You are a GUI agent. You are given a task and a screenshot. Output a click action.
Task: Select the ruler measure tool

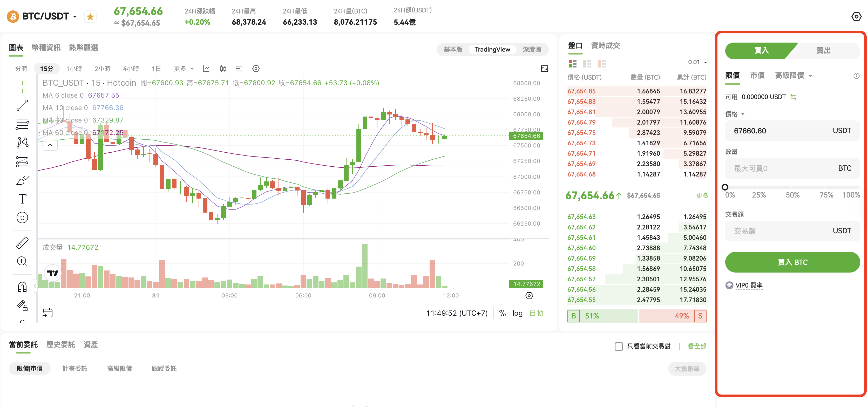pyautogui.click(x=22, y=243)
